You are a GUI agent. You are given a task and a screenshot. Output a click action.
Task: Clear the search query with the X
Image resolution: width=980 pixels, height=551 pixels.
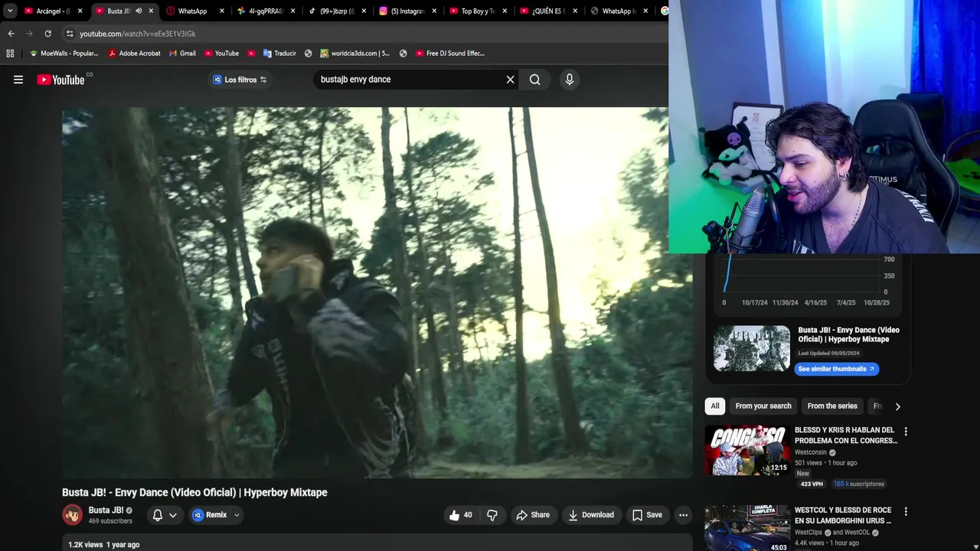tap(511, 80)
